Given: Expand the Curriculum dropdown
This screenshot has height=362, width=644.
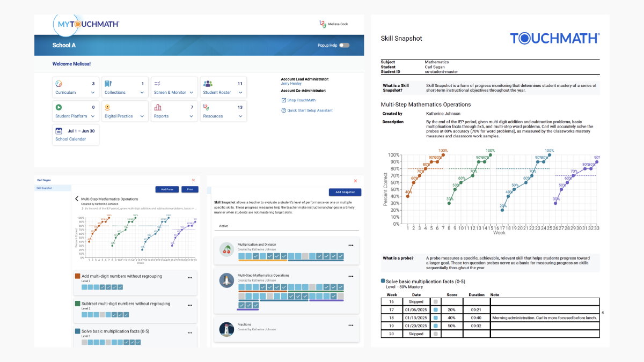Looking at the screenshot, I should [93, 93].
